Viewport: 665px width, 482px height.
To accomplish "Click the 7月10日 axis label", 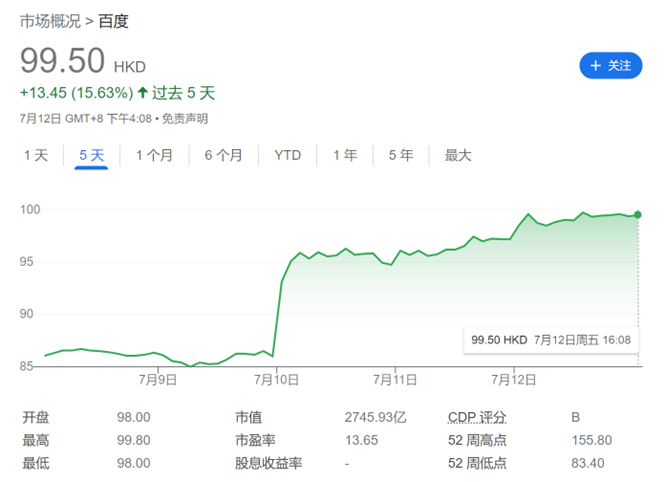I will tap(277, 379).
